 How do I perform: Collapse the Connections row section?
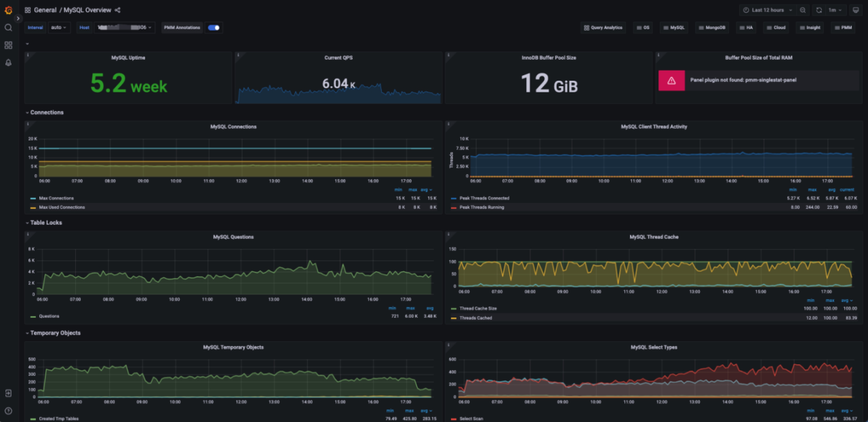46,112
